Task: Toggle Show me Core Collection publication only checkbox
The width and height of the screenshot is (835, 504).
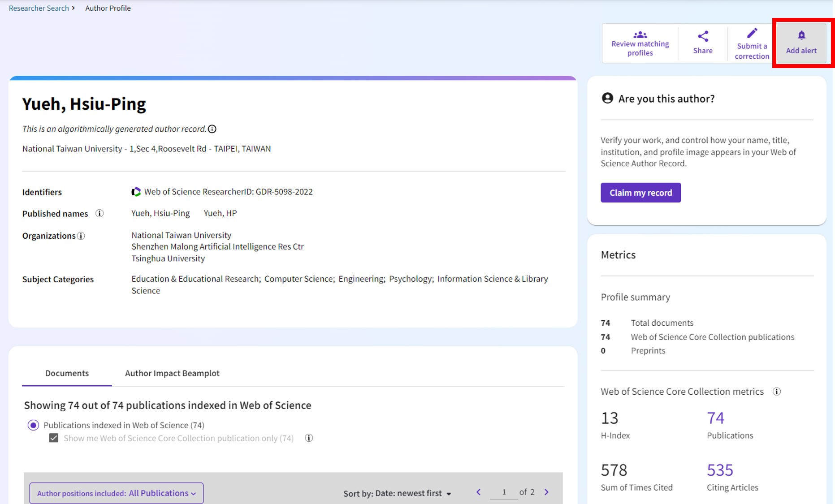Action: (54, 438)
